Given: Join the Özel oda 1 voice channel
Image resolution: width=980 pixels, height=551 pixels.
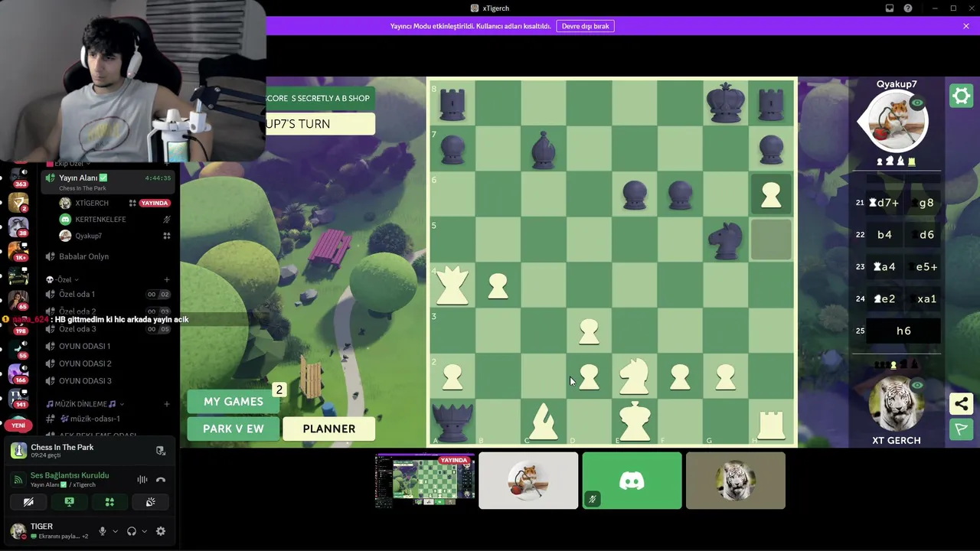Looking at the screenshot, I should (x=108, y=294).
